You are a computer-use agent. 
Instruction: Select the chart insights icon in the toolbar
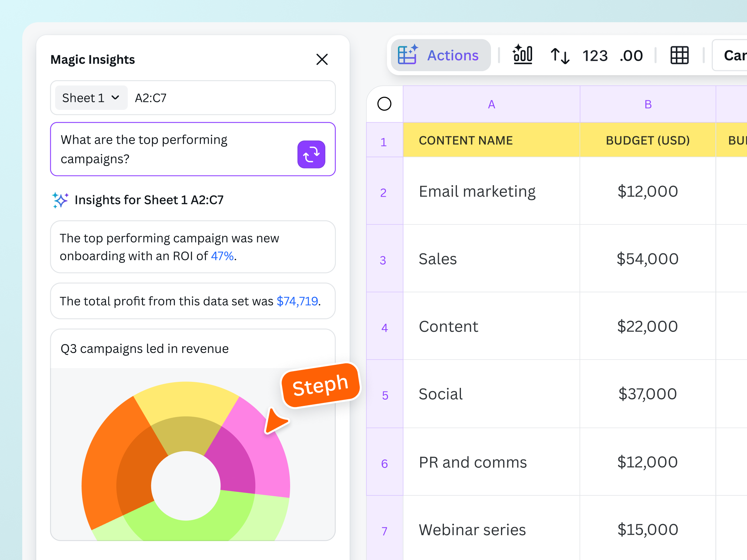coord(523,55)
